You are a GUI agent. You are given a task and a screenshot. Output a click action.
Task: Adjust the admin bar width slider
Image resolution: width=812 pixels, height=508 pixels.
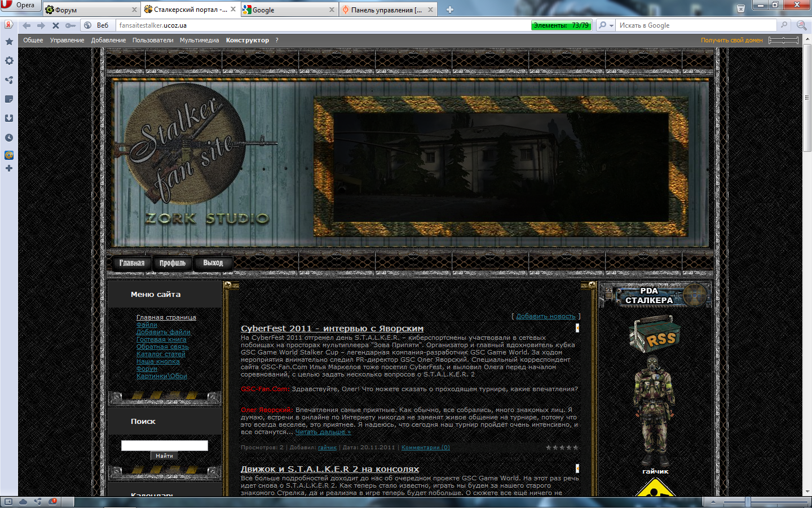pos(783,40)
